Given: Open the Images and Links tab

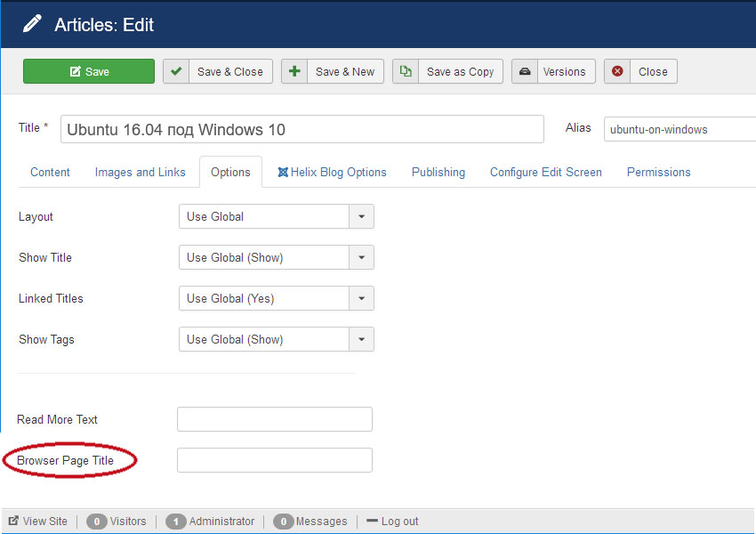Looking at the screenshot, I should coord(141,172).
